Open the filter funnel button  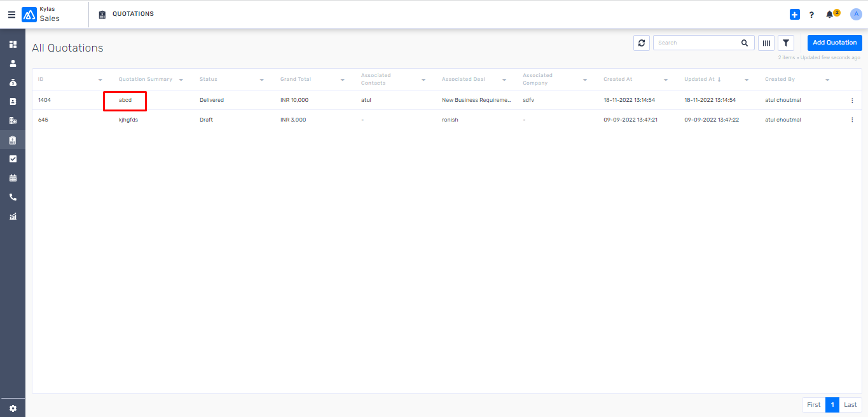point(786,43)
